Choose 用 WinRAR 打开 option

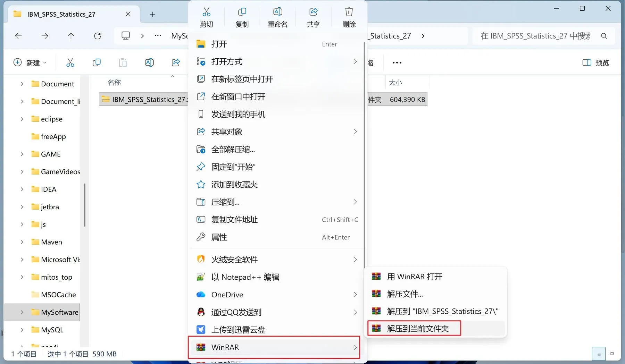pos(435,277)
